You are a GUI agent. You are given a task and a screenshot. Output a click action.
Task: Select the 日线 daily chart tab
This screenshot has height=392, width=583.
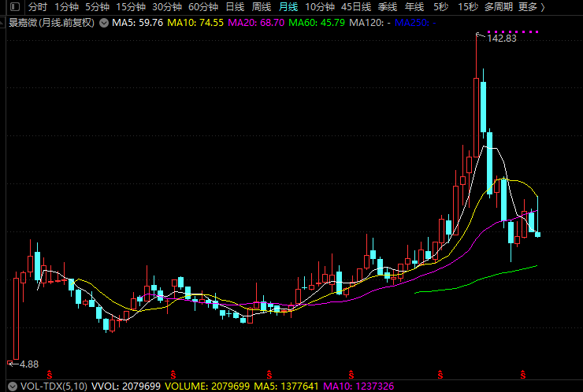coord(235,7)
